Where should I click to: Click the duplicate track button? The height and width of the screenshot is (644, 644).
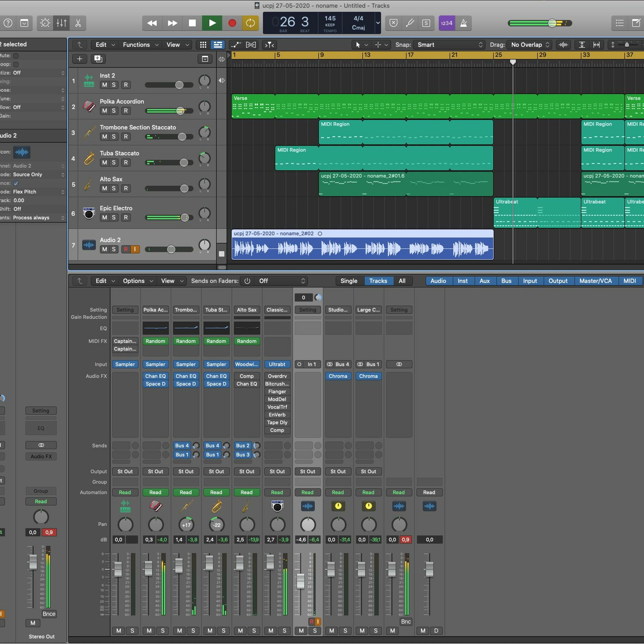98,59
